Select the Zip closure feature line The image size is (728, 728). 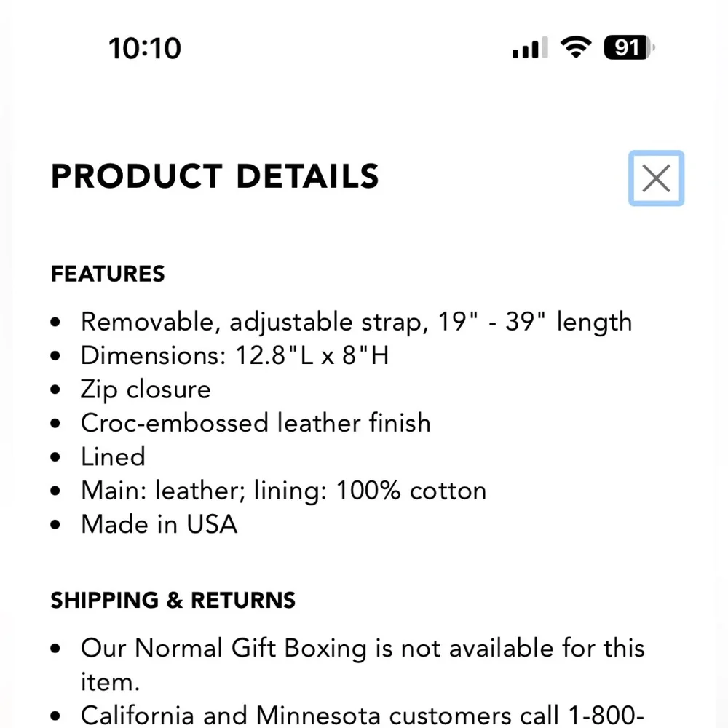tap(146, 389)
